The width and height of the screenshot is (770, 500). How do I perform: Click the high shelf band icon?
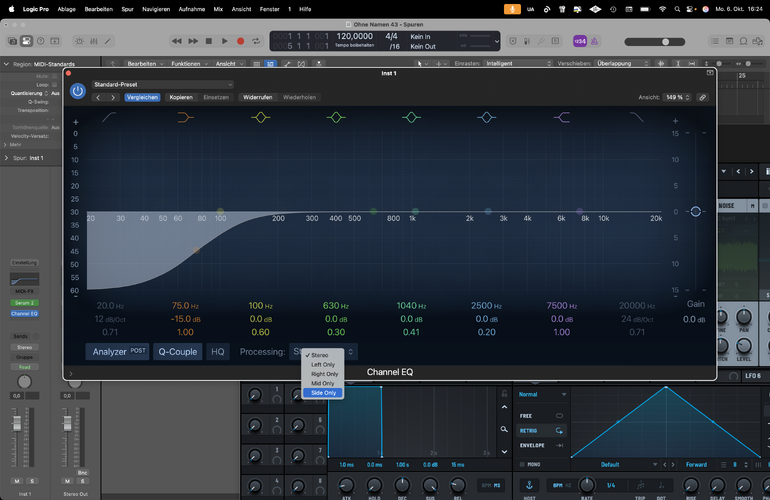point(562,118)
